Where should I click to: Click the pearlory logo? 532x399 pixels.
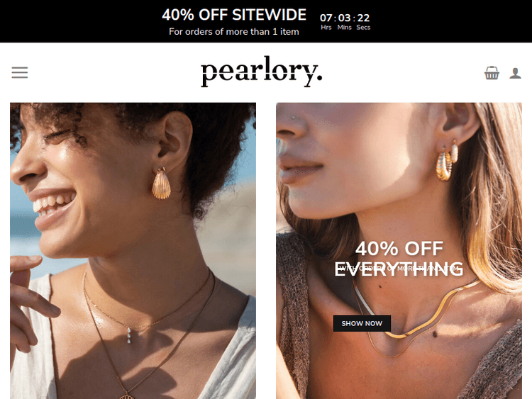(261, 72)
